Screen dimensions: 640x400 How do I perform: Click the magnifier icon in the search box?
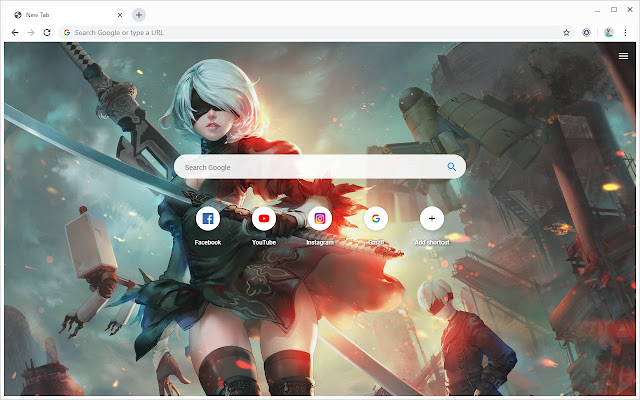[451, 167]
